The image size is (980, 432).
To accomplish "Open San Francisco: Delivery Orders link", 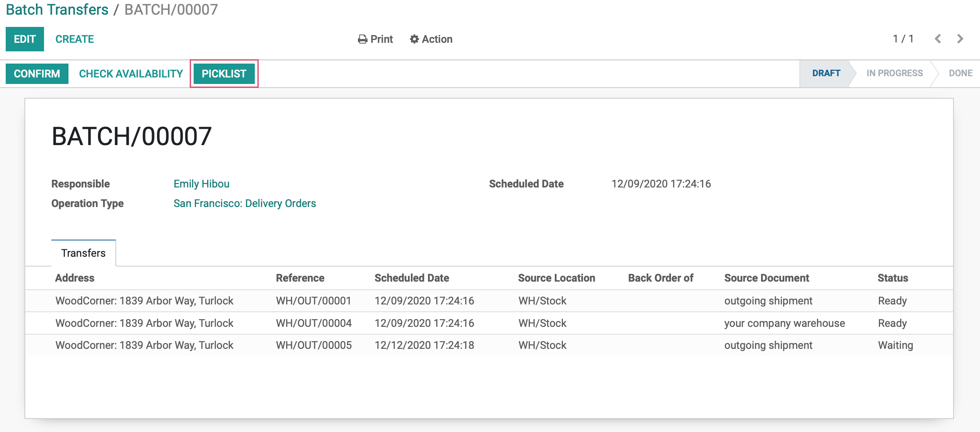I will [x=245, y=203].
